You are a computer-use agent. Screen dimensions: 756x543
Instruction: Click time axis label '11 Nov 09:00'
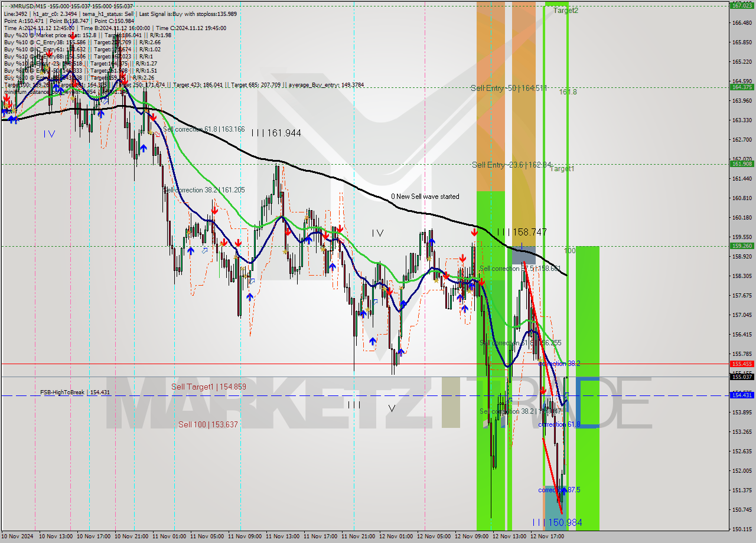coord(245,537)
